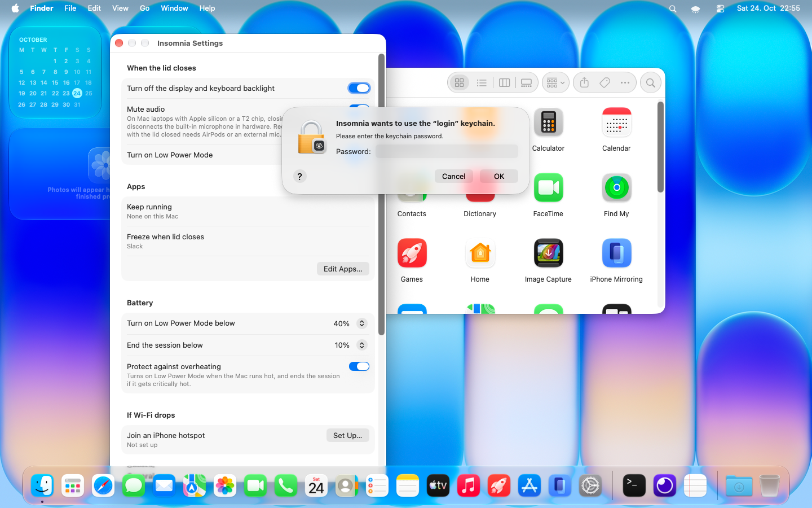Search in the Finder window
812x508 pixels.
[651, 83]
